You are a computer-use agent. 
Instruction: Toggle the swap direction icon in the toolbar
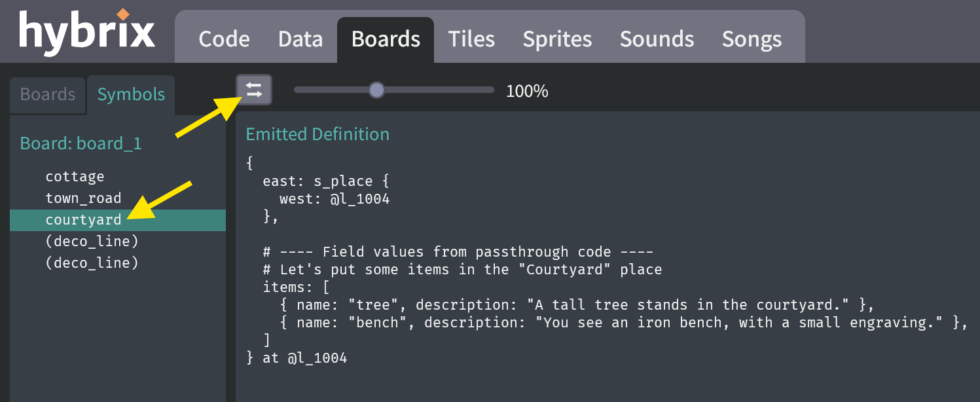[254, 89]
